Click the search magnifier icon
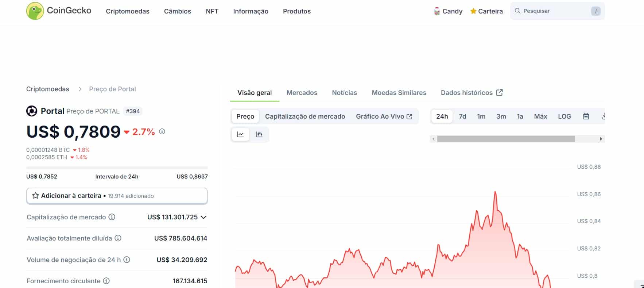This screenshot has width=644, height=288. pyautogui.click(x=517, y=11)
